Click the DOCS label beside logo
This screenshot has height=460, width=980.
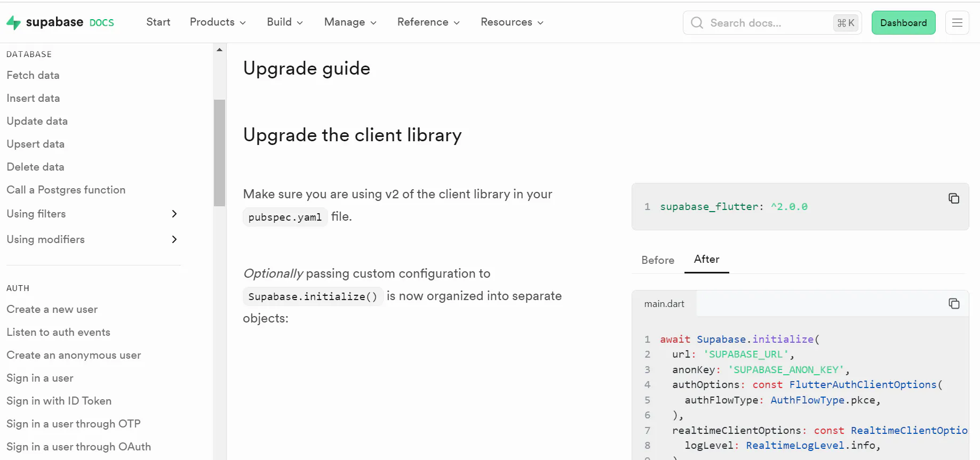pos(102,23)
